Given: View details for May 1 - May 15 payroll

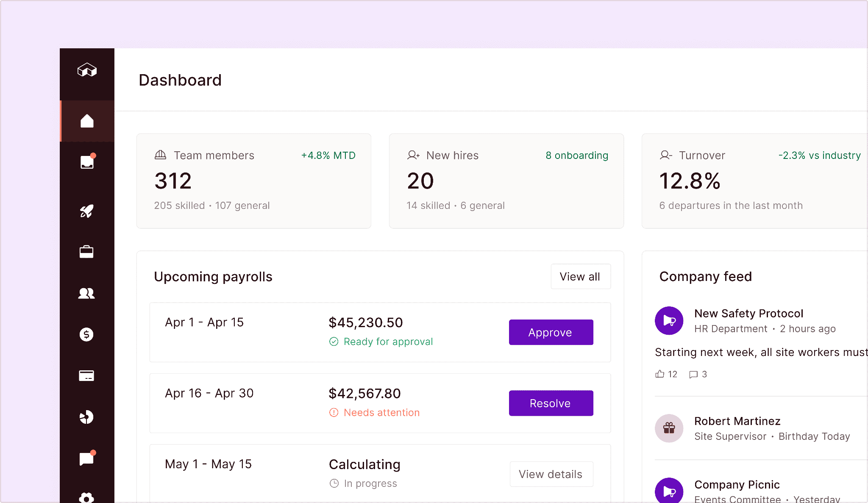Looking at the screenshot, I should pyautogui.click(x=551, y=474).
